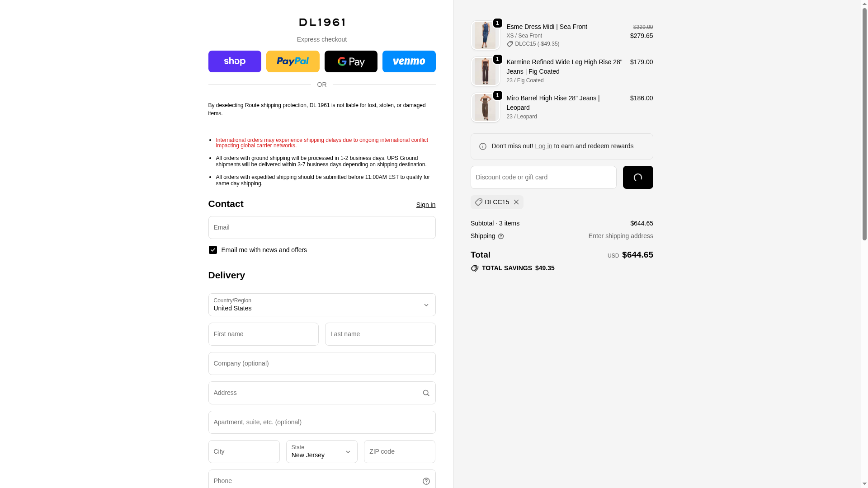Screen dimensions: 868x488
Task: Focus the Discount code or gift card field
Action: point(543,178)
